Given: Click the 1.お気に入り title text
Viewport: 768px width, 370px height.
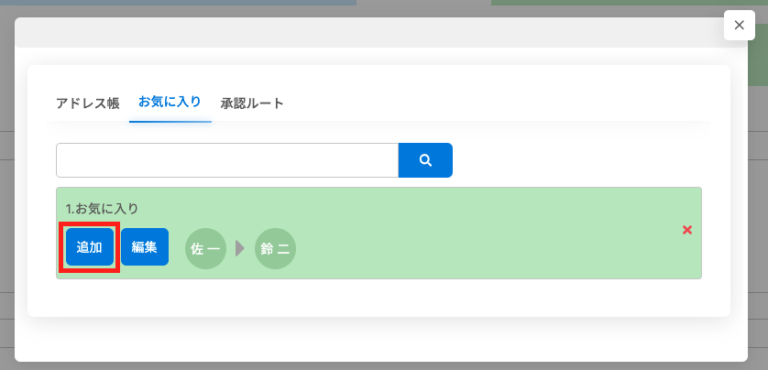Looking at the screenshot, I should click(102, 209).
